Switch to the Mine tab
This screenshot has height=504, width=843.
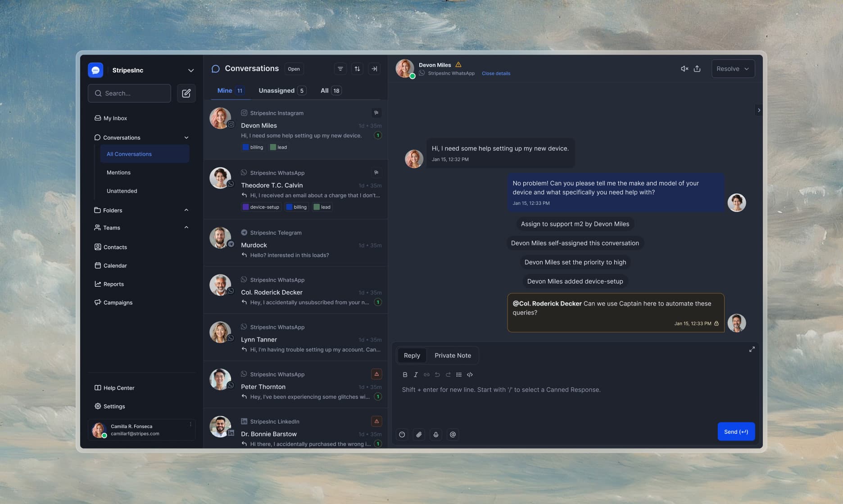tap(231, 90)
